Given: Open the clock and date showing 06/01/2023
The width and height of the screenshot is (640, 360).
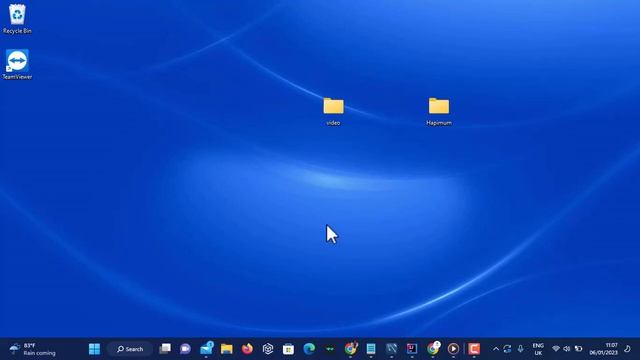Looking at the screenshot, I should click(x=603, y=349).
